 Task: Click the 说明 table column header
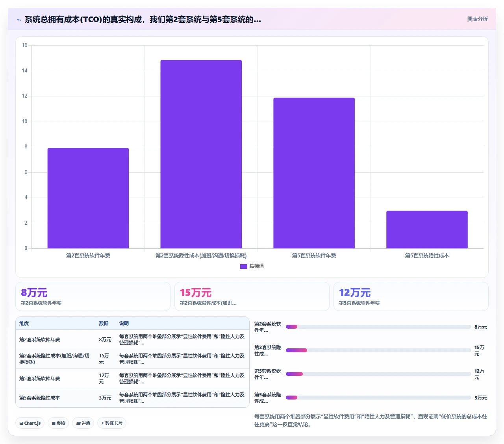pos(124,324)
